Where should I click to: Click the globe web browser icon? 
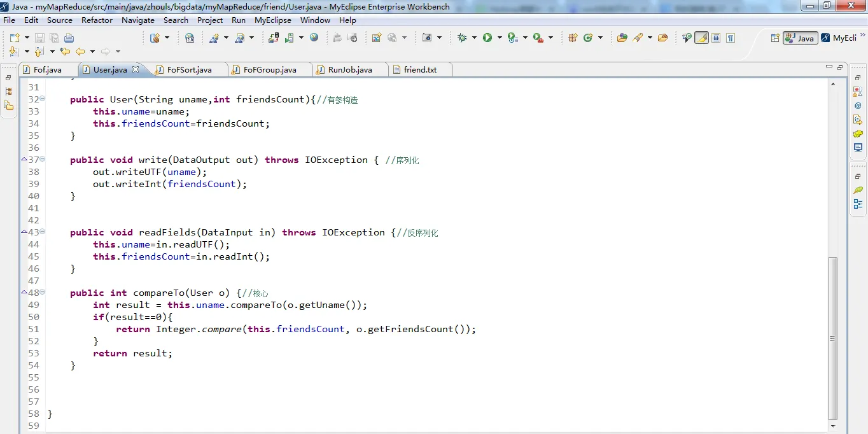[x=314, y=38]
